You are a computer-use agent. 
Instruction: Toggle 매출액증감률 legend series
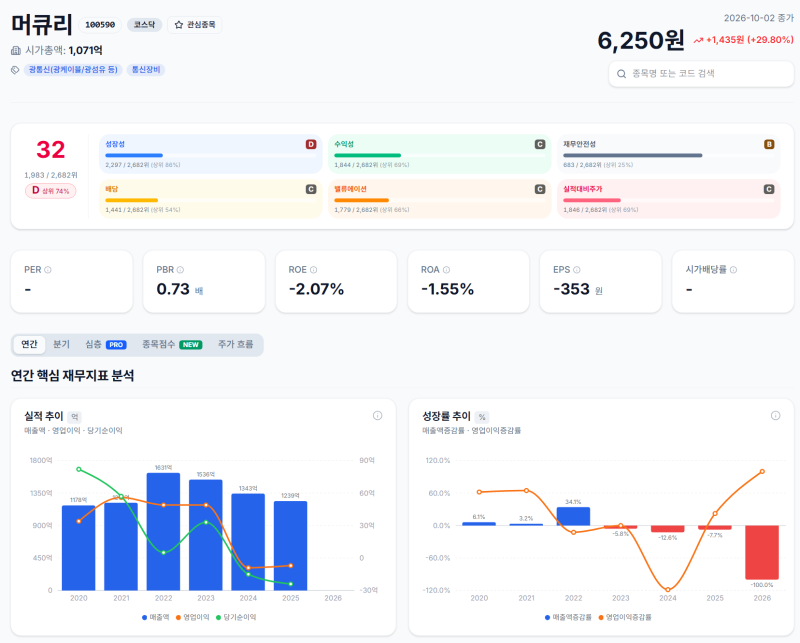[x=568, y=617]
